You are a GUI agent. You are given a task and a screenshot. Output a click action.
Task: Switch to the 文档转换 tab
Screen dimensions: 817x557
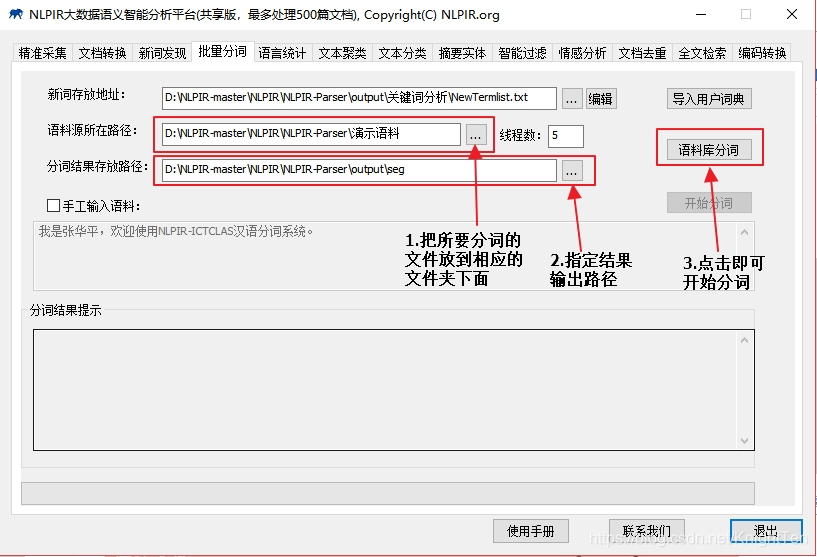pyautogui.click(x=103, y=53)
